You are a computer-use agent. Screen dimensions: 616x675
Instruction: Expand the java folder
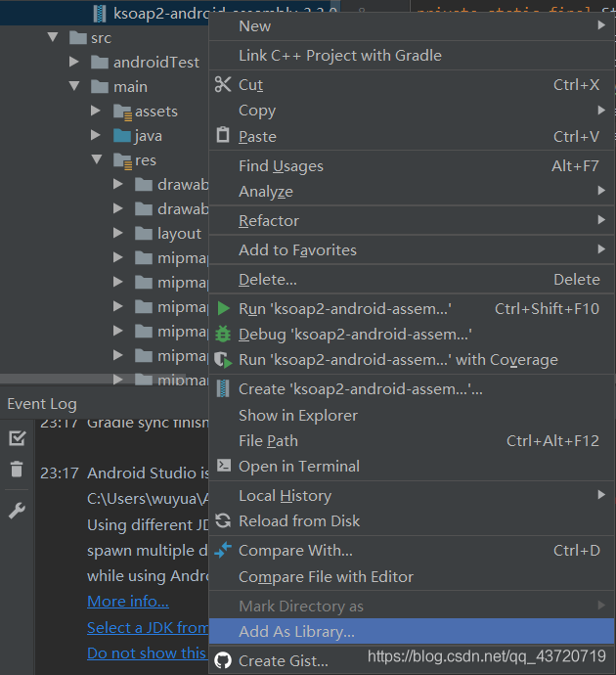click(x=96, y=136)
